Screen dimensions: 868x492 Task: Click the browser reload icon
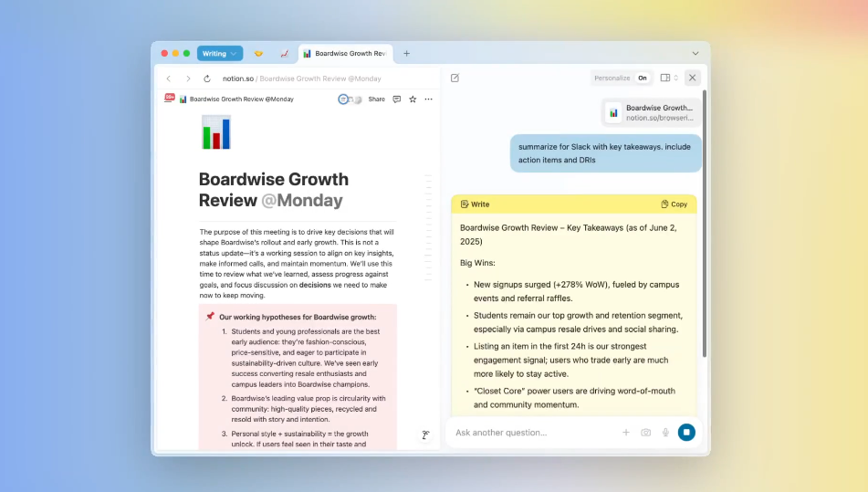click(207, 79)
